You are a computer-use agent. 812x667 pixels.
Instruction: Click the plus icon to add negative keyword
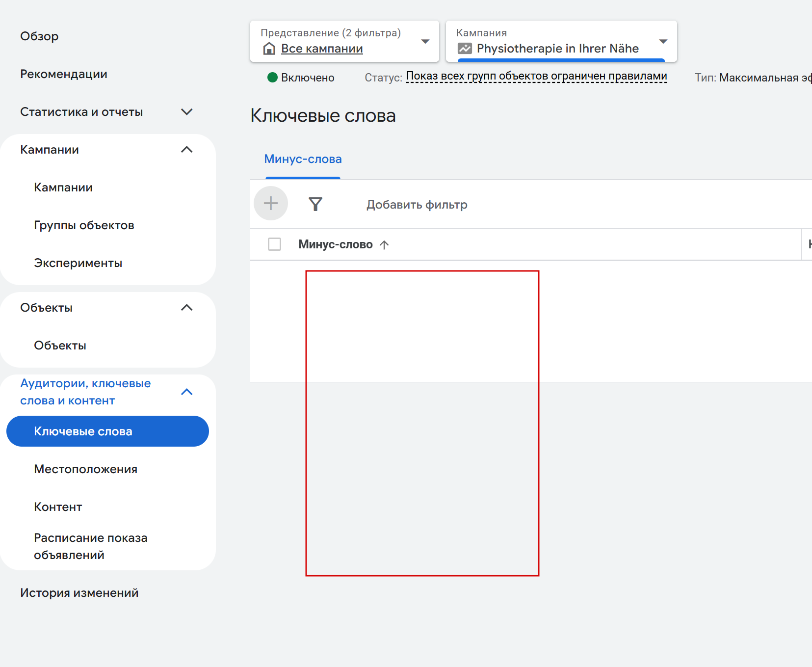[x=271, y=203]
